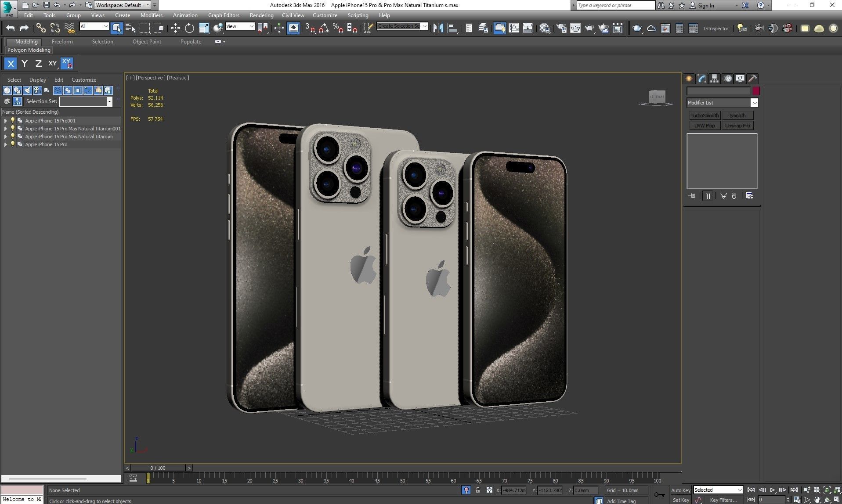The width and height of the screenshot is (842, 504).
Task: Open the Rendering menu
Action: tap(261, 15)
